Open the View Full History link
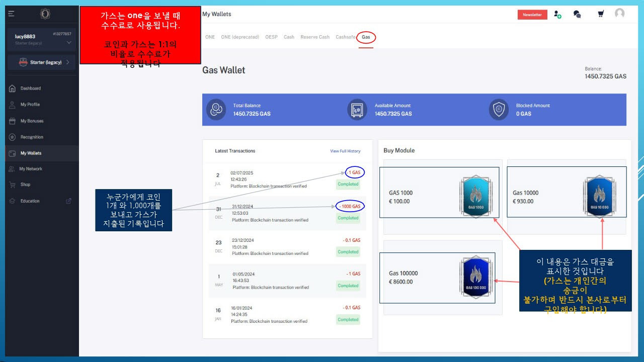This screenshot has height=362, width=644. [x=345, y=151]
